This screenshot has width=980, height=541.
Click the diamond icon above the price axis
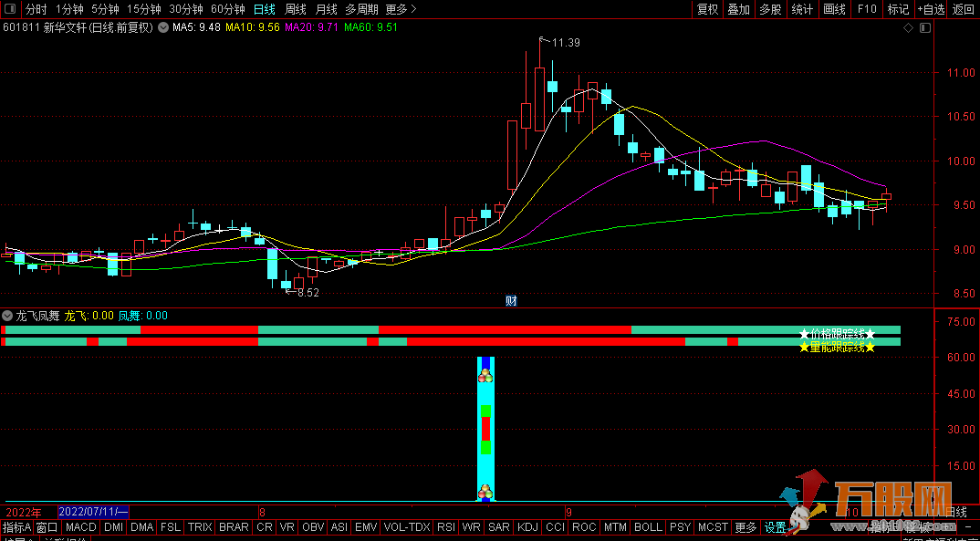pos(908,27)
